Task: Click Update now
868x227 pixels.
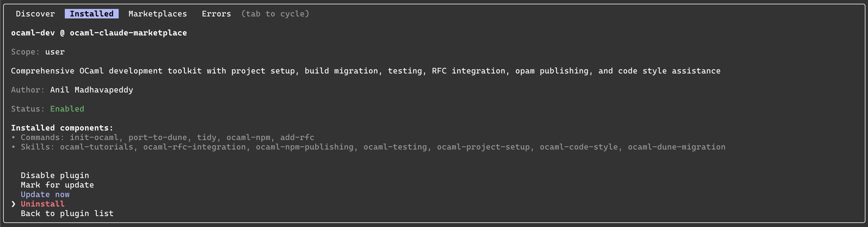Action: [45, 194]
